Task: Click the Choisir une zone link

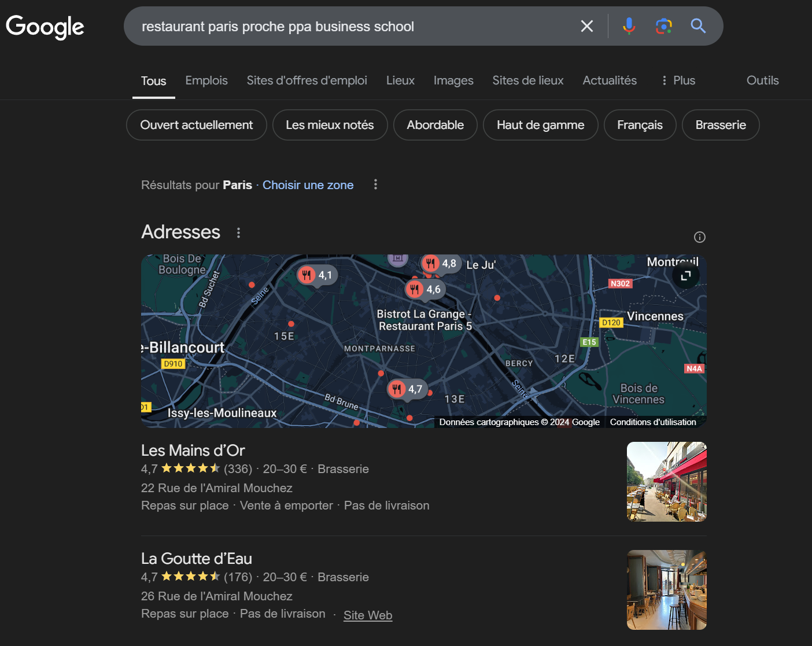Action: [x=308, y=185]
